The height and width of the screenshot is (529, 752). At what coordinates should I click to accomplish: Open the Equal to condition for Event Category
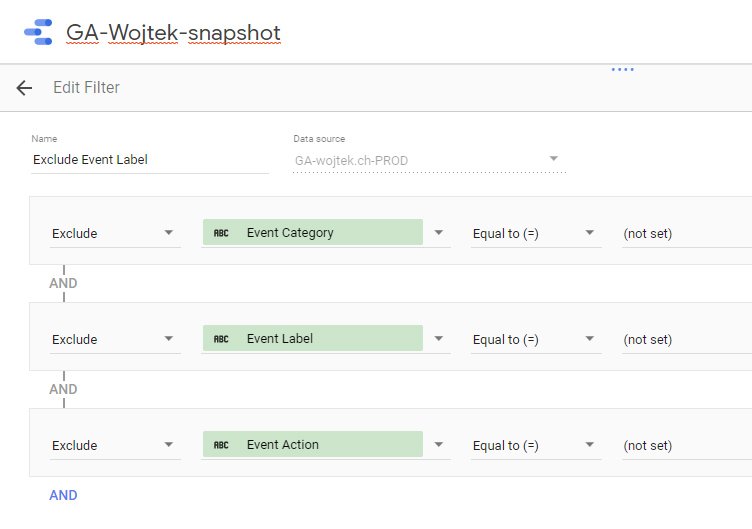pyautogui.click(x=536, y=234)
